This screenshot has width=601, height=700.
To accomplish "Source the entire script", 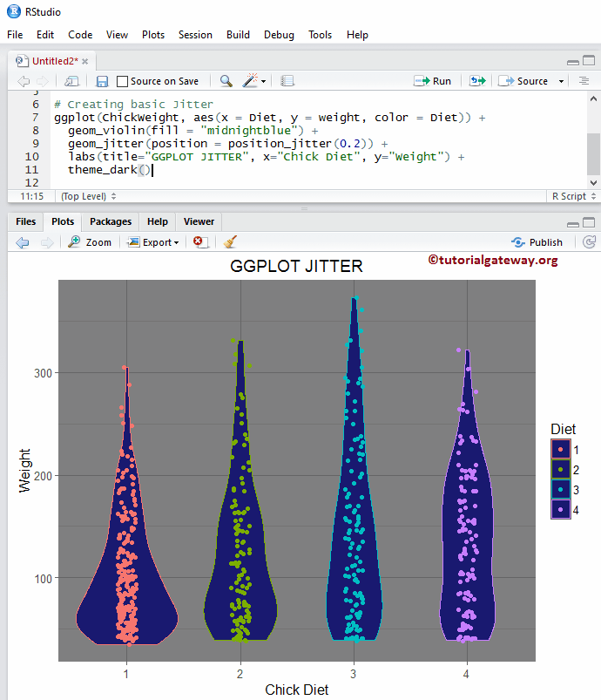I will click(523, 81).
